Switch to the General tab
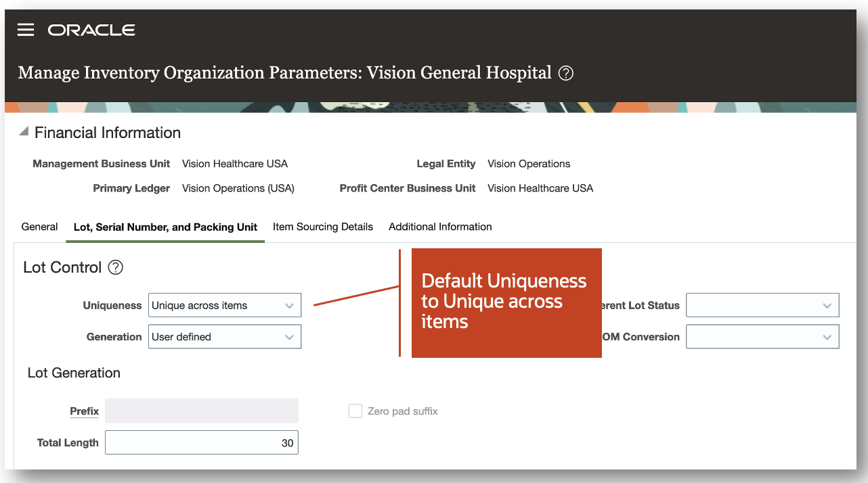 tap(39, 227)
